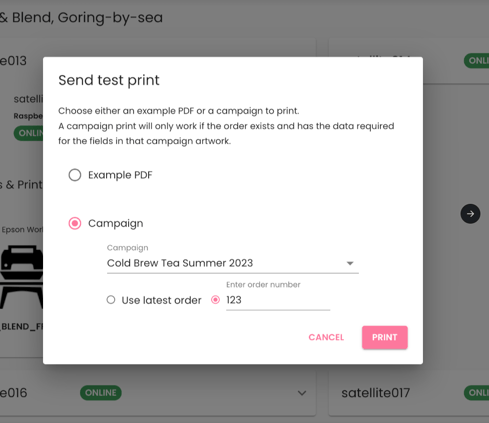Click the Blend, Goring-by-sea page heading

coord(81,18)
